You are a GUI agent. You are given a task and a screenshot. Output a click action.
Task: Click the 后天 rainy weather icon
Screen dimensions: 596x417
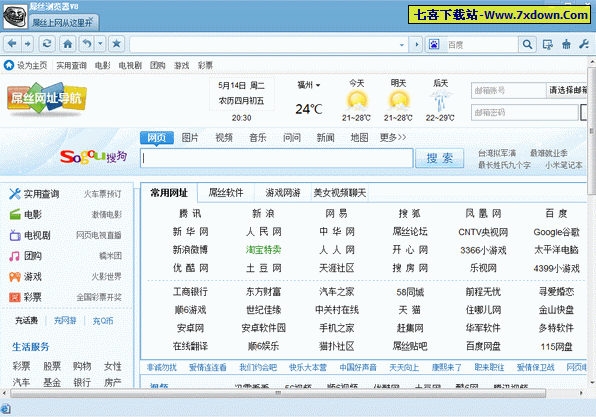pos(440,101)
